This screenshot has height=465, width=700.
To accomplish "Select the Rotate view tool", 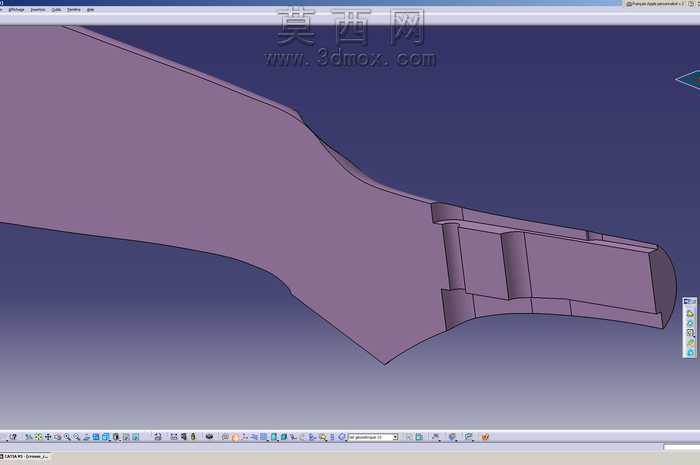I will click(x=58, y=437).
